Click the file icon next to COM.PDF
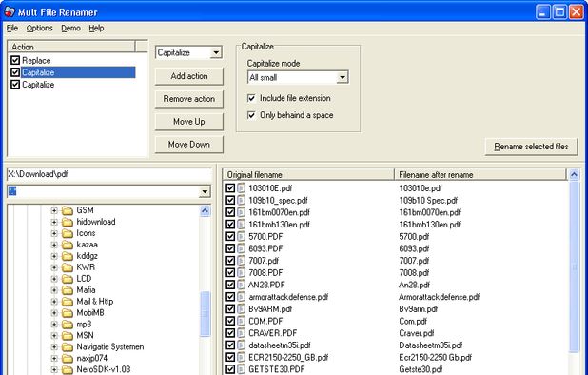The height and width of the screenshot is (375, 588). [x=241, y=321]
